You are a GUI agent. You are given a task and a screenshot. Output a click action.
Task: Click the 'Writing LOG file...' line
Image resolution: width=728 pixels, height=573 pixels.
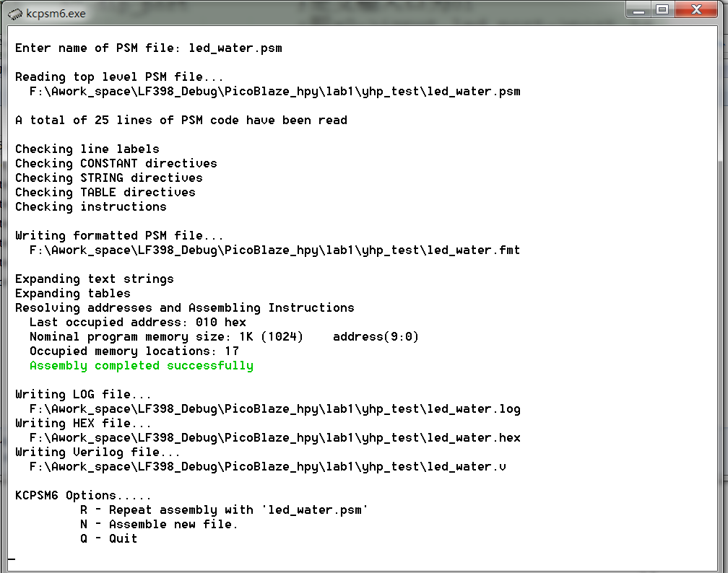[x=84, y=394]
